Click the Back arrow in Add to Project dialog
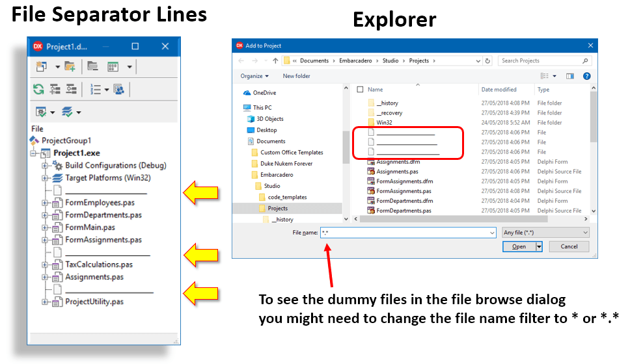Viewport: 630px width, 364px height. [241, 60]
